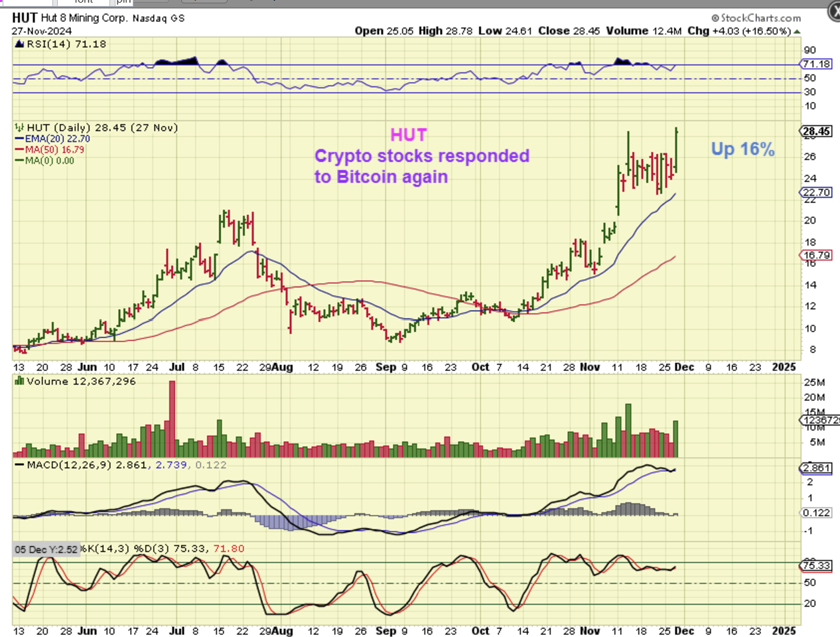
Task: Click the latest tall green price candle
Action: [676, 150]
